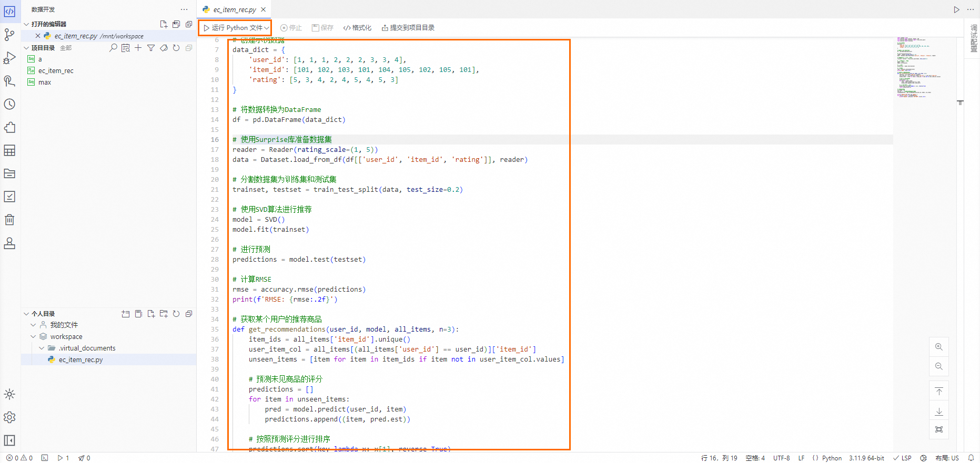Collapse the .virtual_documents folder
Screen dimensions: 980x463
coord(42,348)
